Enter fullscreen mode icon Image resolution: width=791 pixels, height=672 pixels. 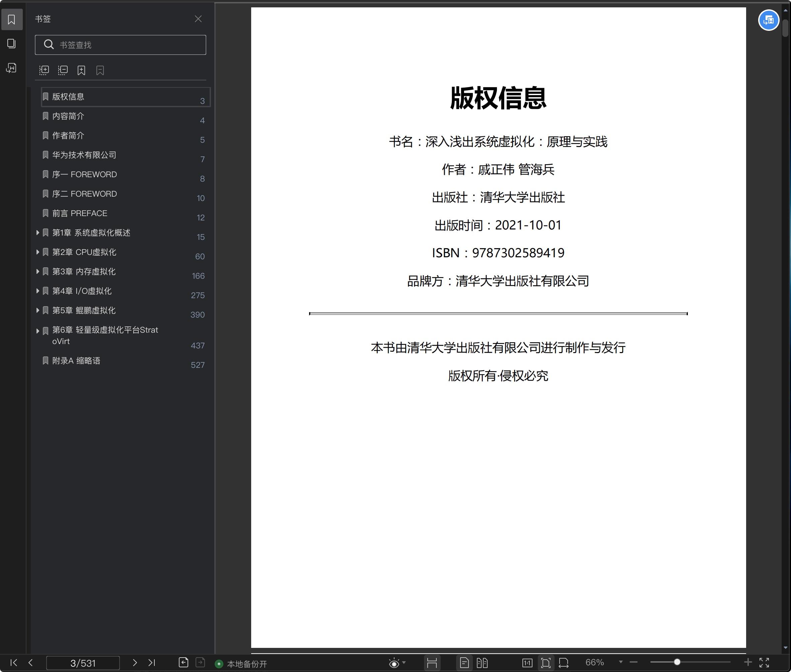pyautogui.click(x=764, y=663)
